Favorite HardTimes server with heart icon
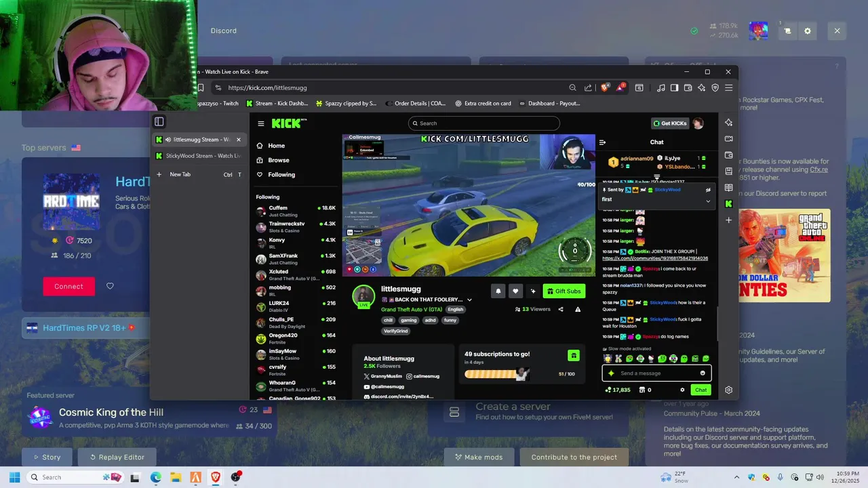 point(110,286)
